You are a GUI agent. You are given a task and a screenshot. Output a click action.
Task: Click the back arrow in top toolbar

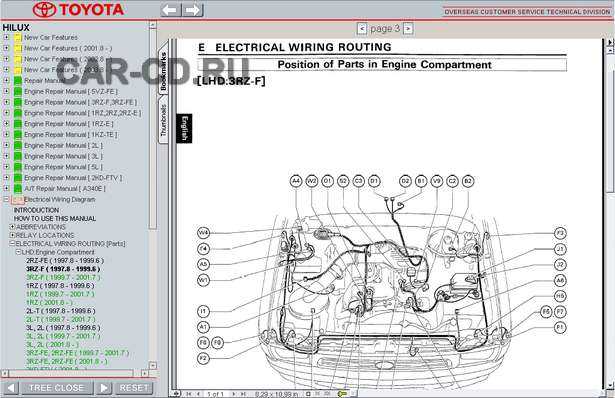pos(171,10)
